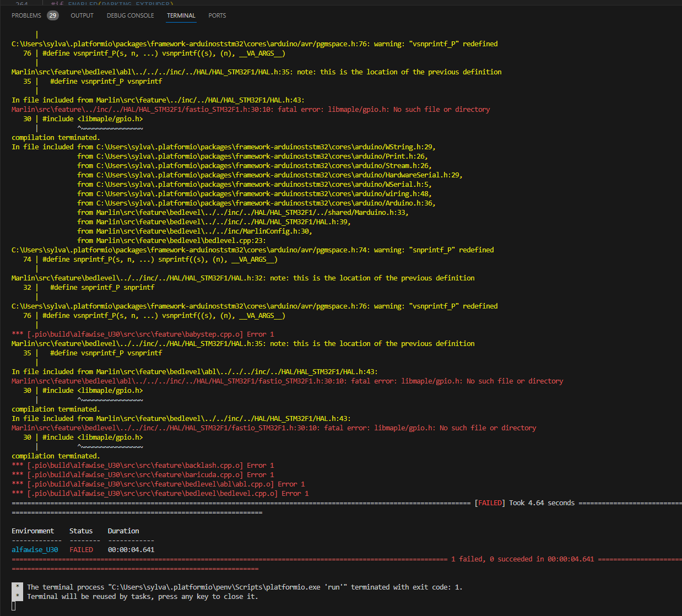The width and height of the screenshot is (682, 616).
Task: Click the include line ending in WSerial.h:5
Action: (255, 185)
